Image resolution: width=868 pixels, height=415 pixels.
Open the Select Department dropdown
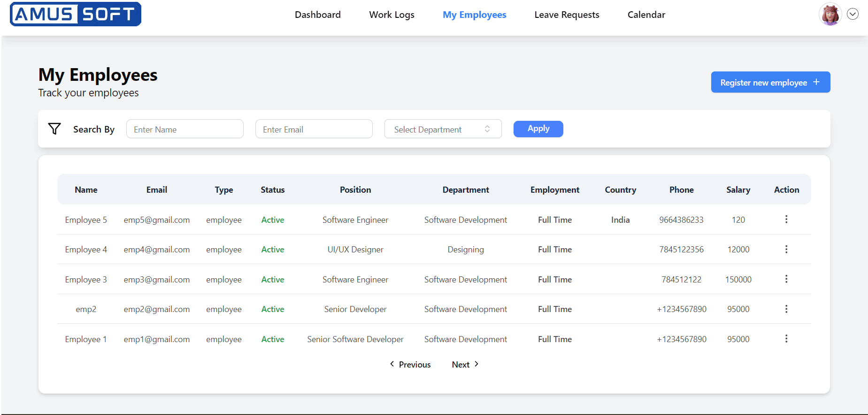[443, 129]
